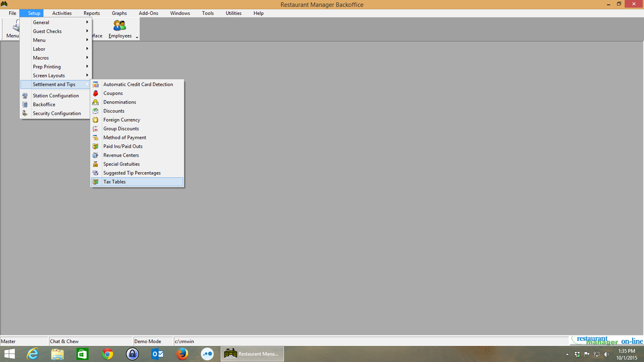Open the Windows Store taskbar icon
The width and height of the screenshot is (644, 362).
click(x=83, y=354)
